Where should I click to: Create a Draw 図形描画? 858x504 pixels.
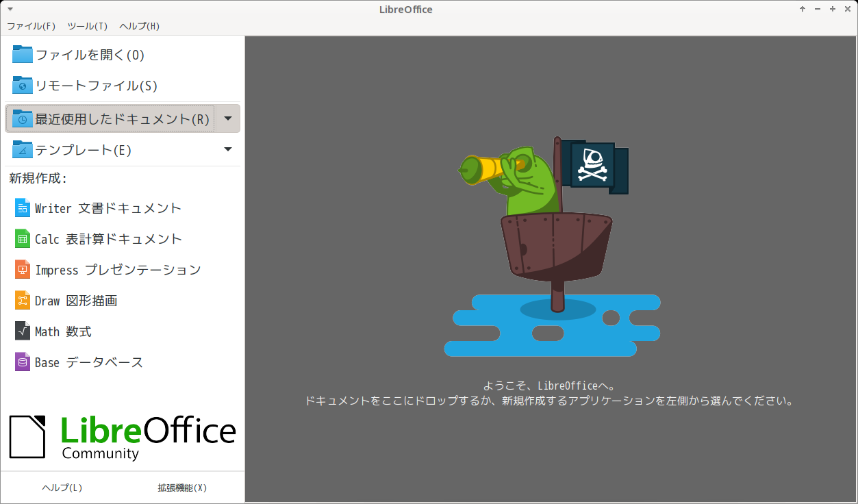click(76, 301)
